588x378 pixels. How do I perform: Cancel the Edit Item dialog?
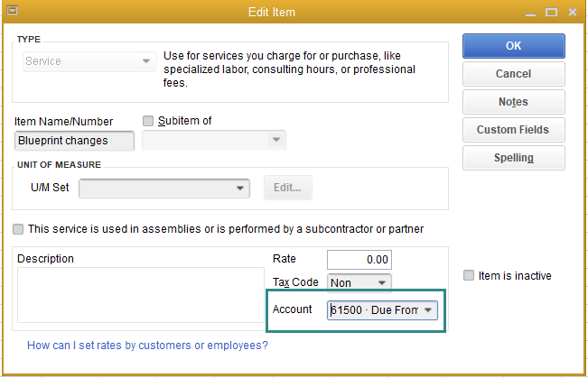(513, 74)
